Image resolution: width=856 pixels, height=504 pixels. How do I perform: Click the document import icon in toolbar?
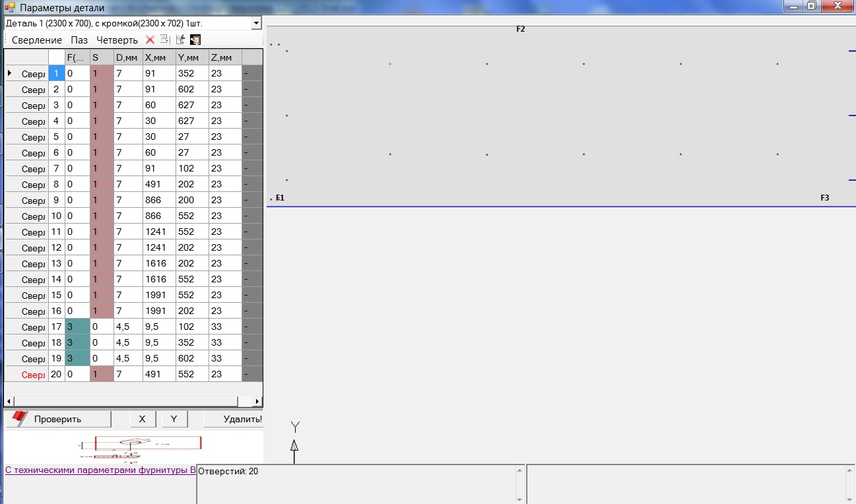[x=180, y=40]
